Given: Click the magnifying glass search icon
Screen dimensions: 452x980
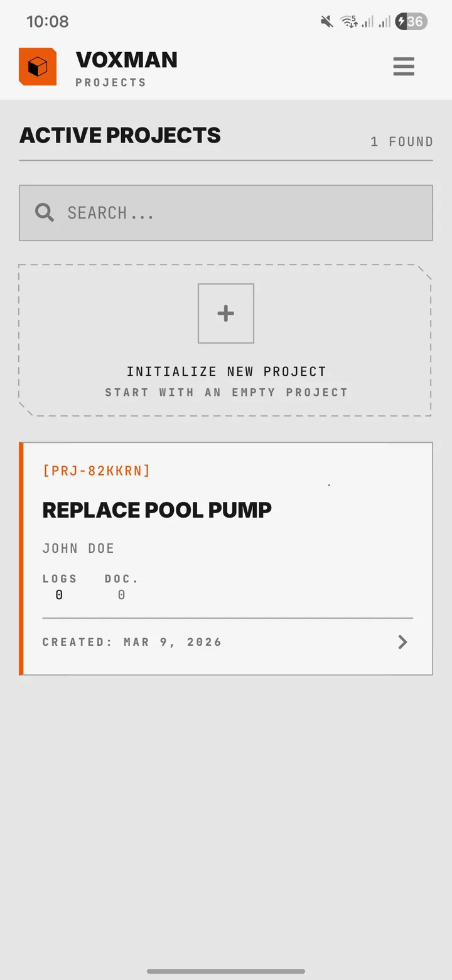Looking at the screenshot, I should click(x=44, y=212).
